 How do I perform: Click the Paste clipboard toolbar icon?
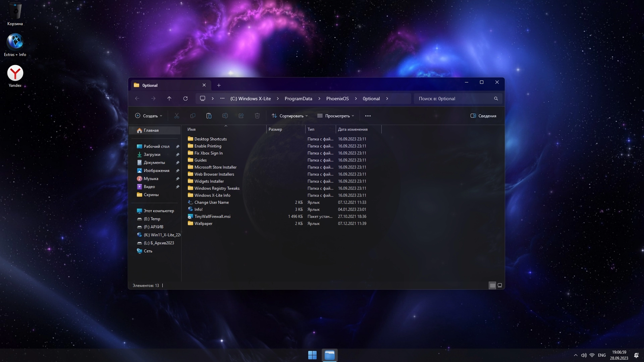(209, 116)
